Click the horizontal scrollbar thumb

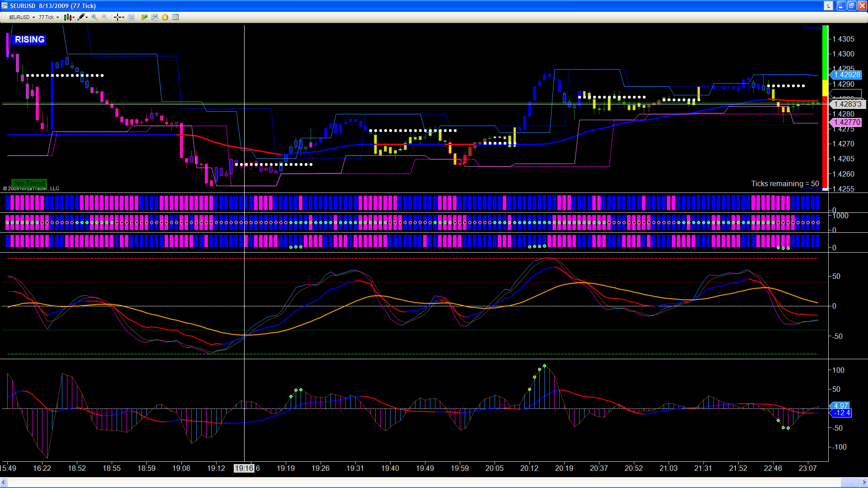pyautogui.click(x=850, y=483)
